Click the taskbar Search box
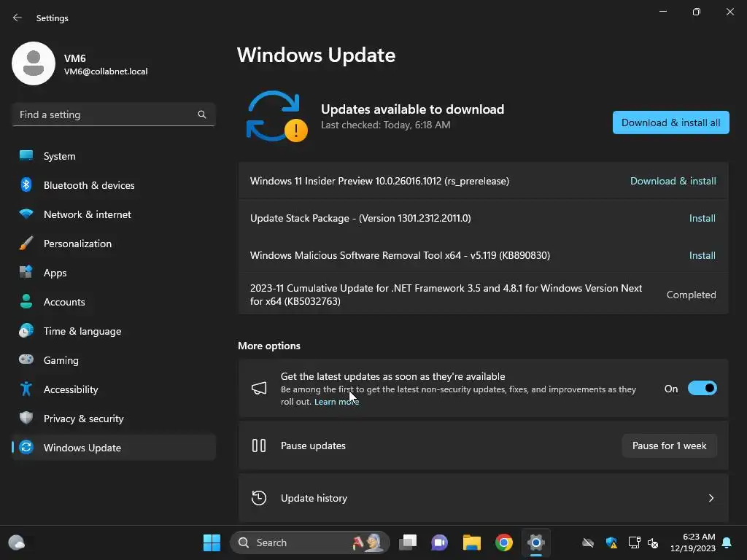747x560 pixels. pyautogui.click(x=309, y=542)
